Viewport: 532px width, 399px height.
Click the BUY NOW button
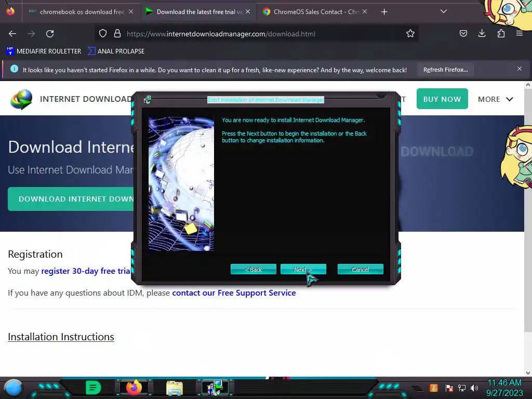(442, 99)
